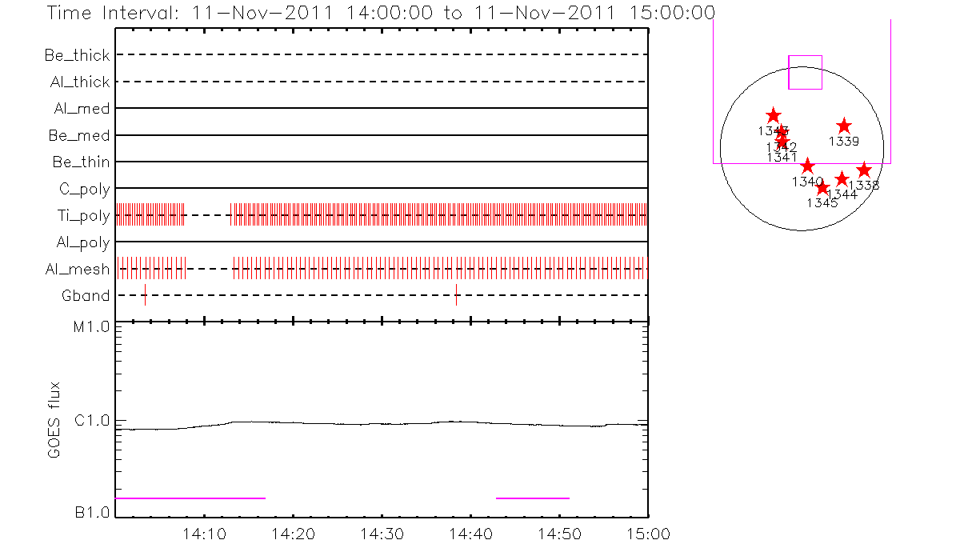Click the second Gband red tick near 14:38

456,294
